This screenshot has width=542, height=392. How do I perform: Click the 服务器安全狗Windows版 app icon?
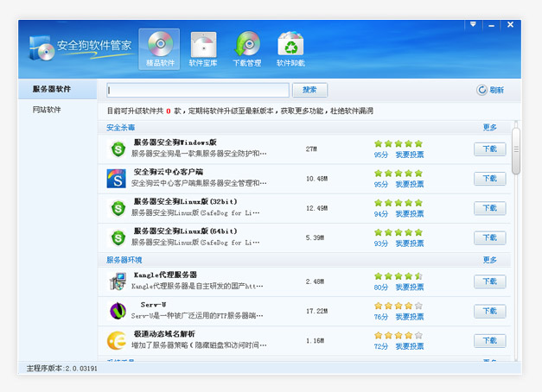click(117, 149)
